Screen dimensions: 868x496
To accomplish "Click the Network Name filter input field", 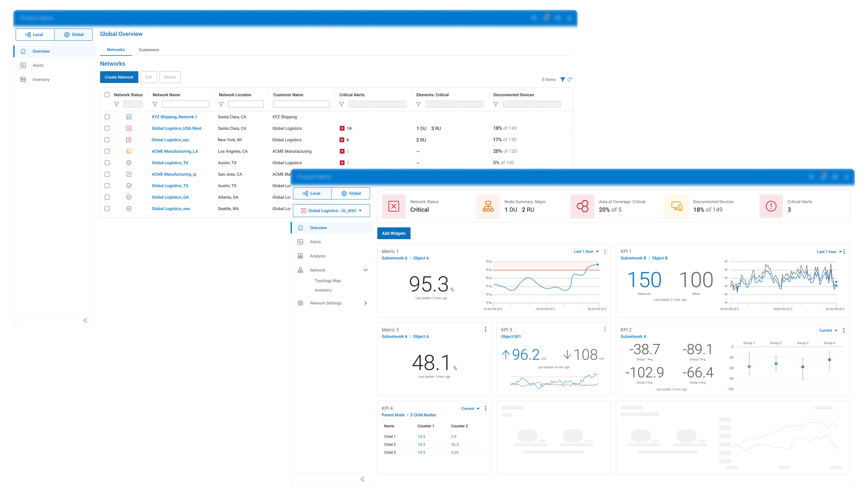I will [185, 104].
